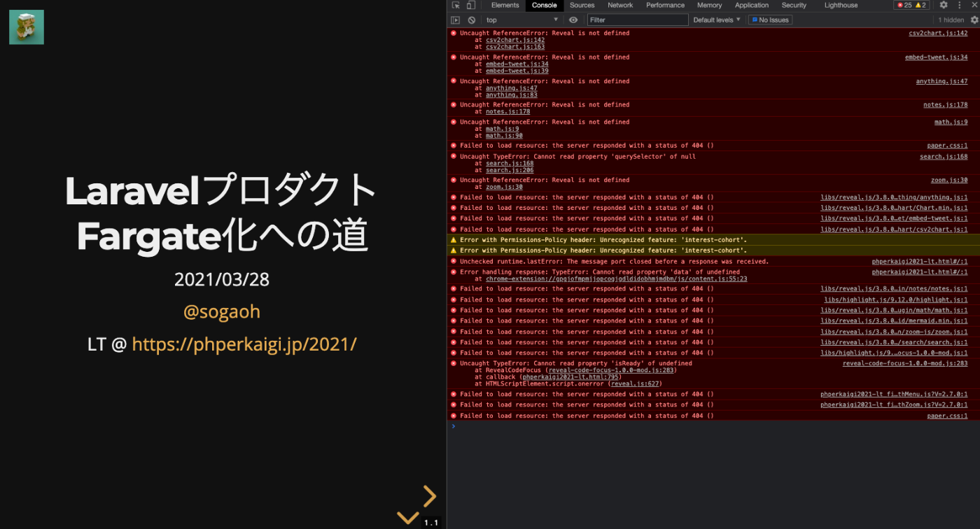Go to next slide with right arrow
This screenshot has width=980, height=529.
point(430,496)
